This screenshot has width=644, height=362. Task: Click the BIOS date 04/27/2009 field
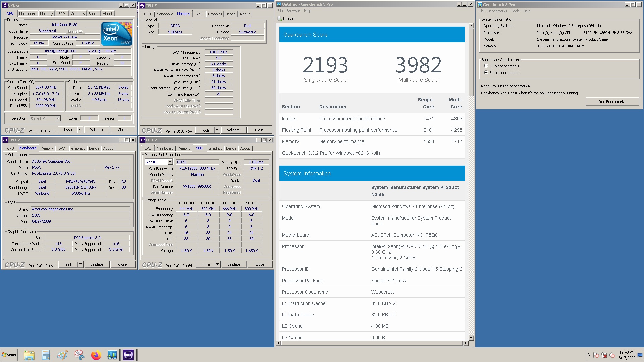click(80, 221)
